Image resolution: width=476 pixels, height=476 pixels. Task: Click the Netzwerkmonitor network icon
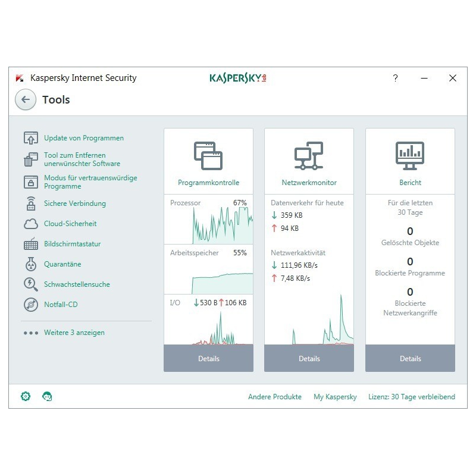309,156
